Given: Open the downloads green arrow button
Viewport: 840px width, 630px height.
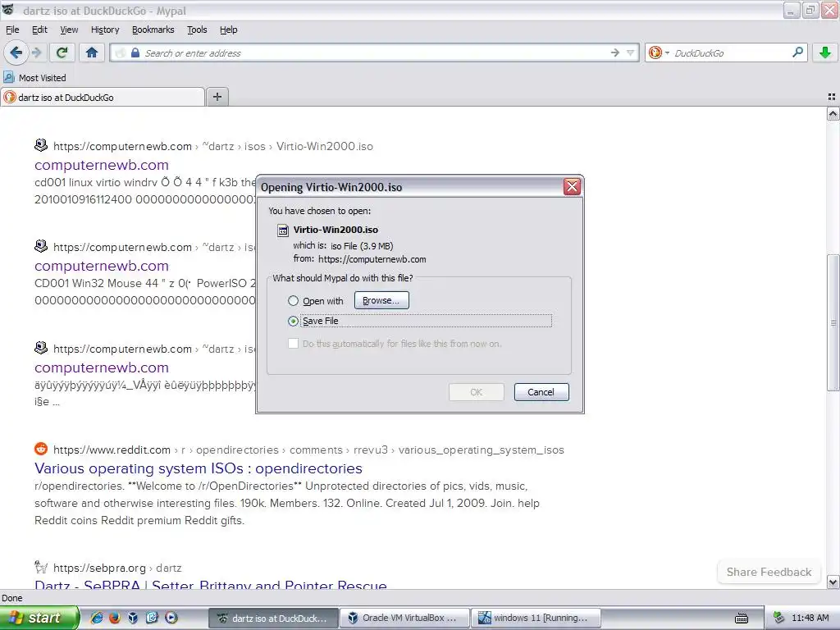Looking at the screenshot, I should tap(825, 52).
